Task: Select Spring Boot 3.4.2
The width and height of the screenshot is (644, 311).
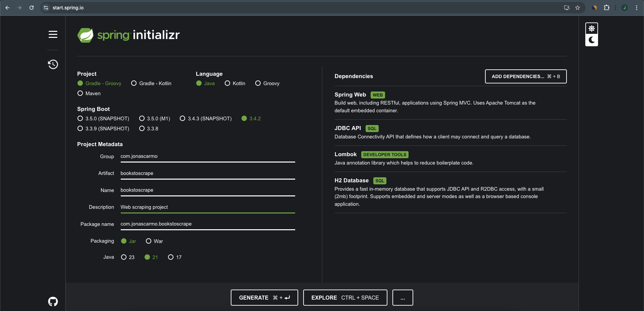Action: [251, 119]
